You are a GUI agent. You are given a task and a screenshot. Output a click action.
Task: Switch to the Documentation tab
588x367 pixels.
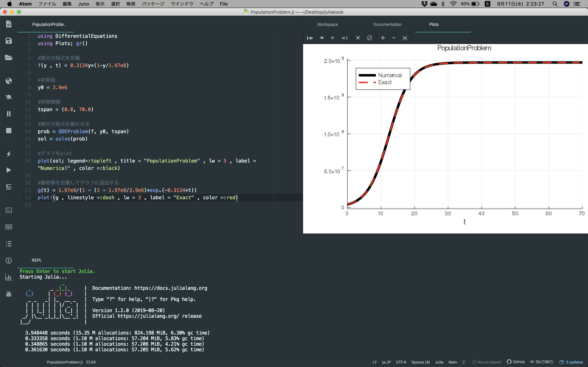387,24
